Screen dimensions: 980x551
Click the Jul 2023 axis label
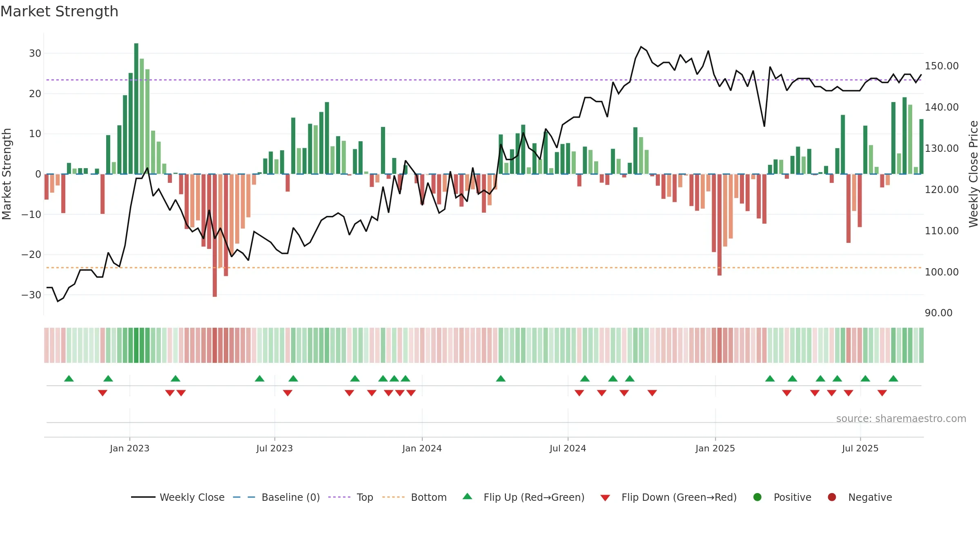(274, 448)
